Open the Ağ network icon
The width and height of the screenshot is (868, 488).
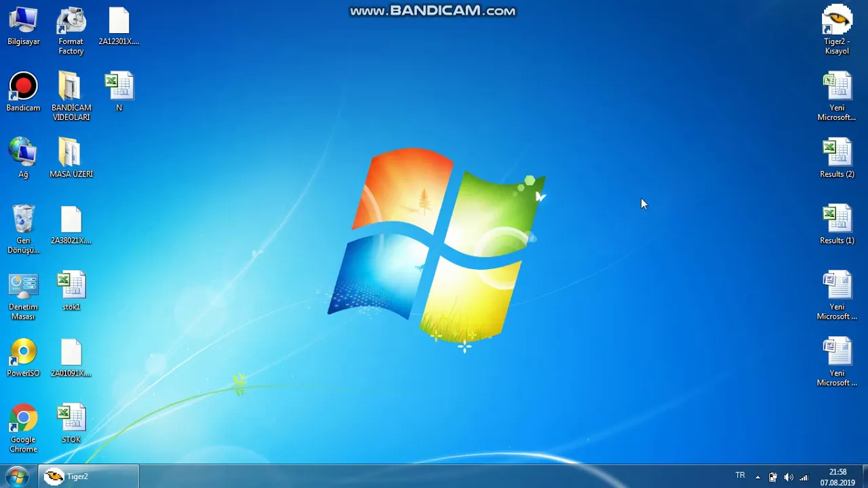(x=23, y=158)
